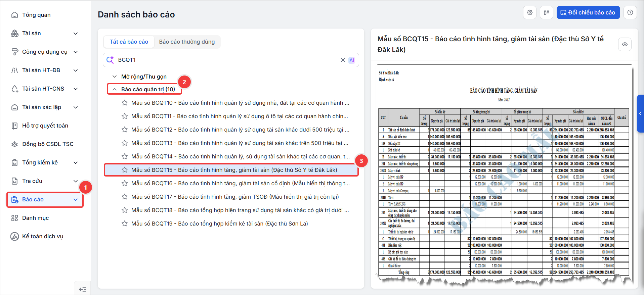Clear the BCQT1 search text
The height and width of the screenshot is (295, 644).
pyautogui.click(x=343, y=60)
